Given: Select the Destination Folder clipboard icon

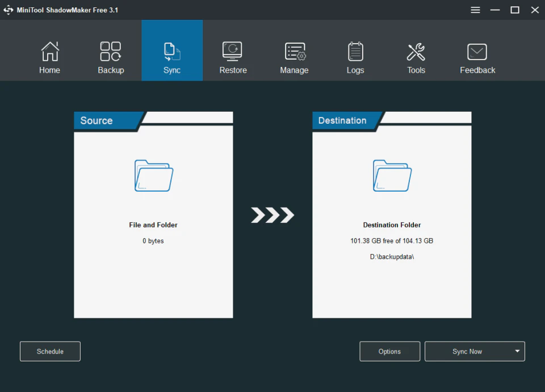Looking at the screenshot, I should [392, 176].
